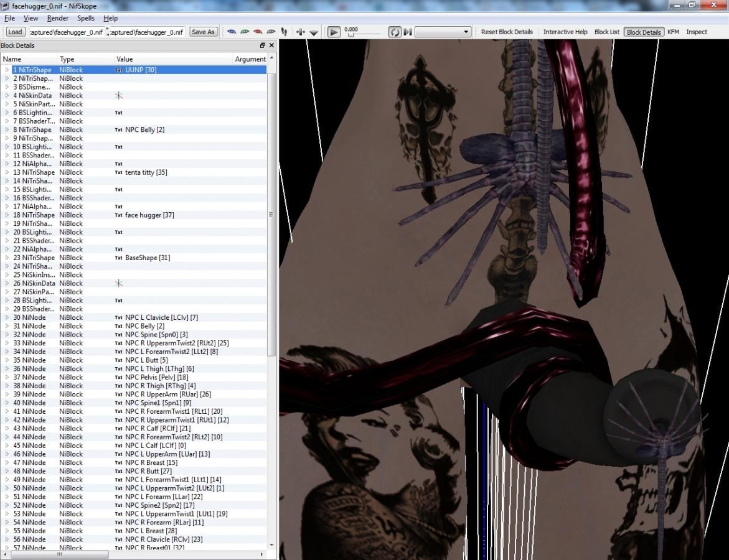Open the Render menu
The image size is (729, 560).
[58, 18]
